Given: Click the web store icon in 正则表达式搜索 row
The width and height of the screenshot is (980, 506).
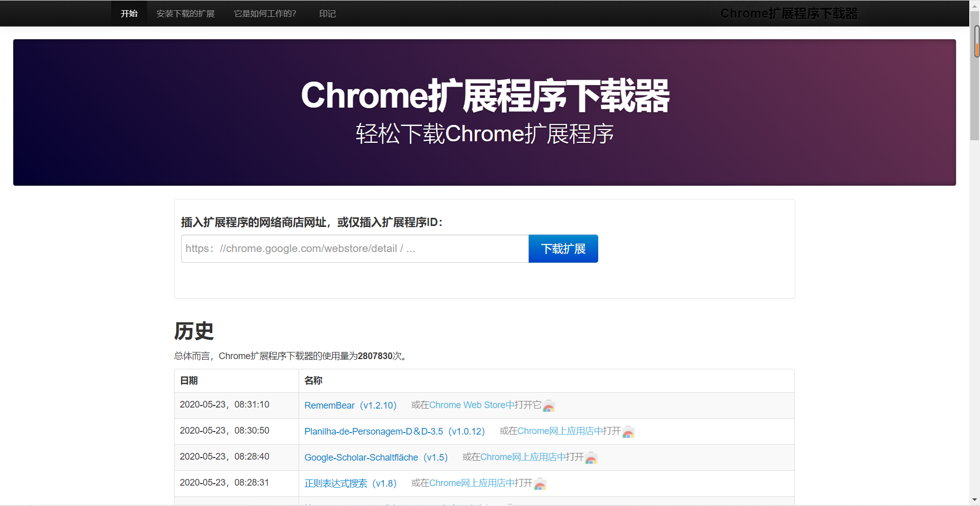Looking at the screenshot, I should click(x=540, y=484).
